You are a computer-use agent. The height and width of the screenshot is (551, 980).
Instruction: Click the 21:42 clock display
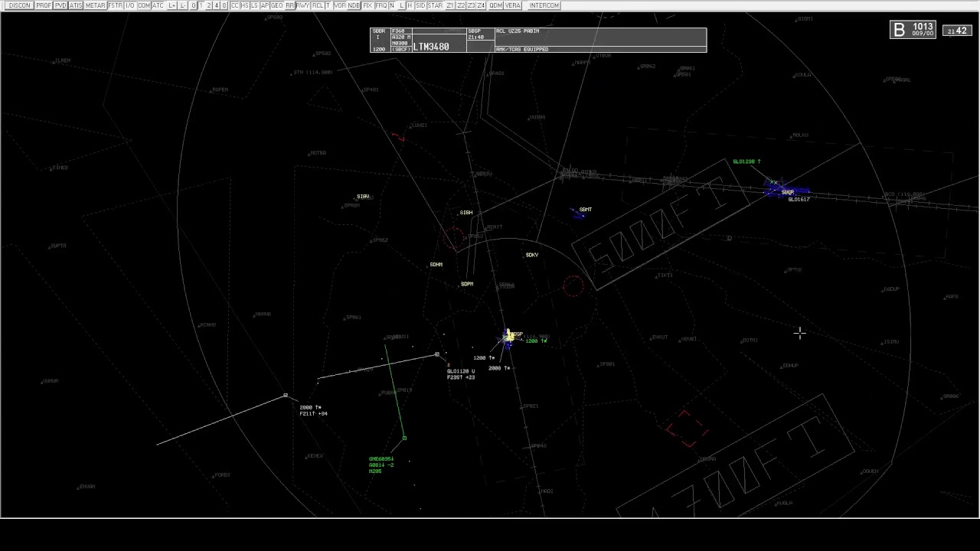[957, 31]
